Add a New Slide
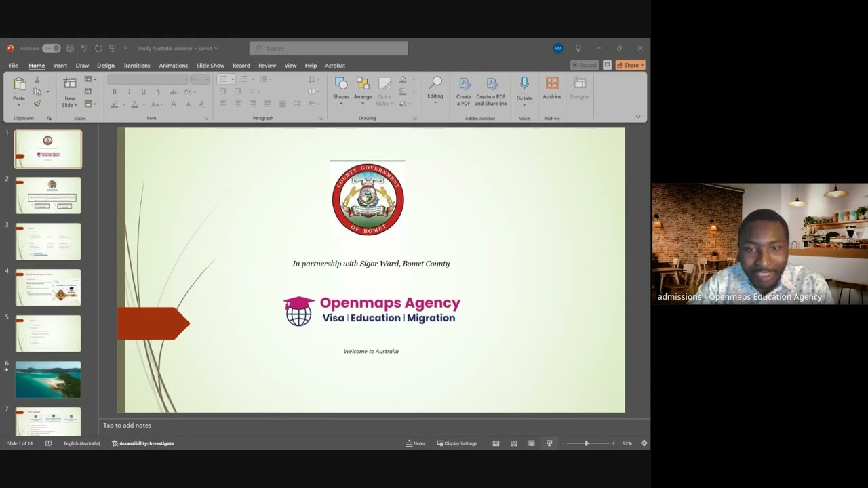 point(70,91)
